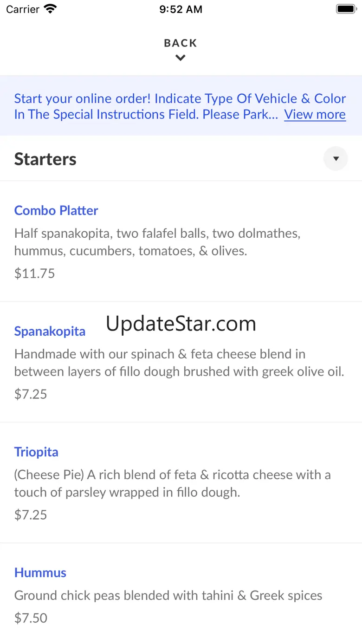This screenshot has height=644, width=362.
Task: Tap the Carrier label in status bar
Action: pos(23,9)
